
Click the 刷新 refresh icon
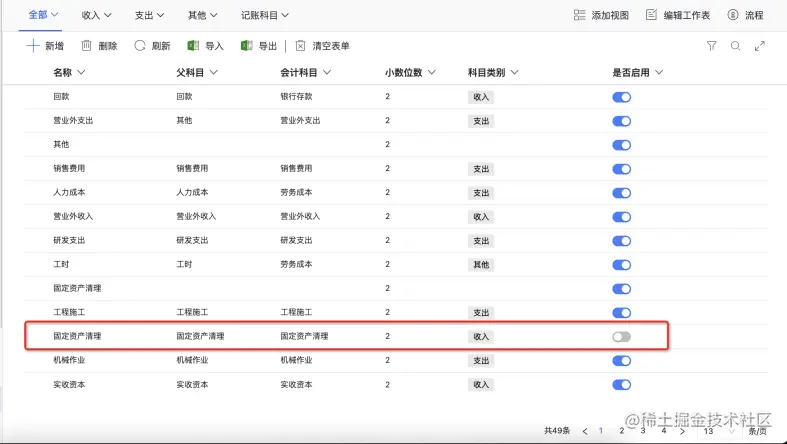(x=140, y=46)
